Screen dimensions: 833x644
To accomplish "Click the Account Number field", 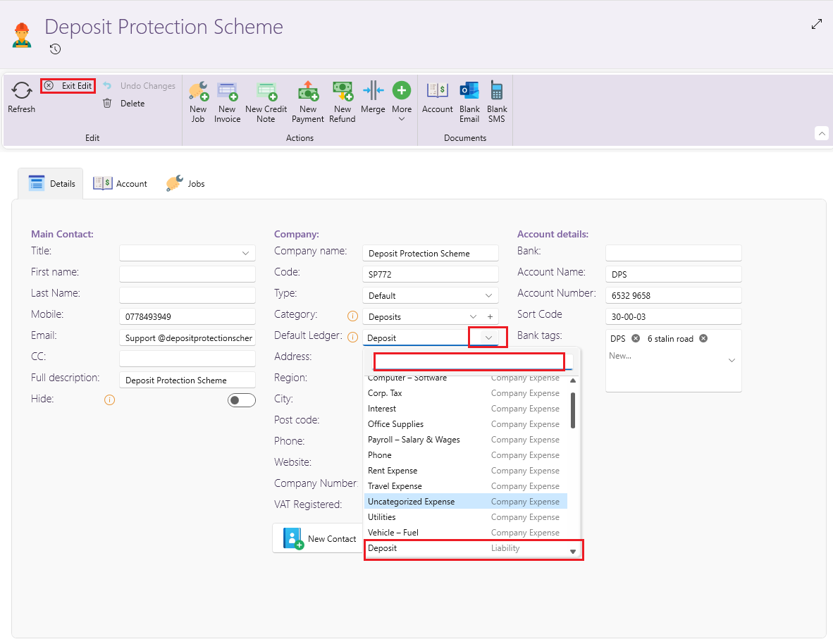I will [673, 295].
